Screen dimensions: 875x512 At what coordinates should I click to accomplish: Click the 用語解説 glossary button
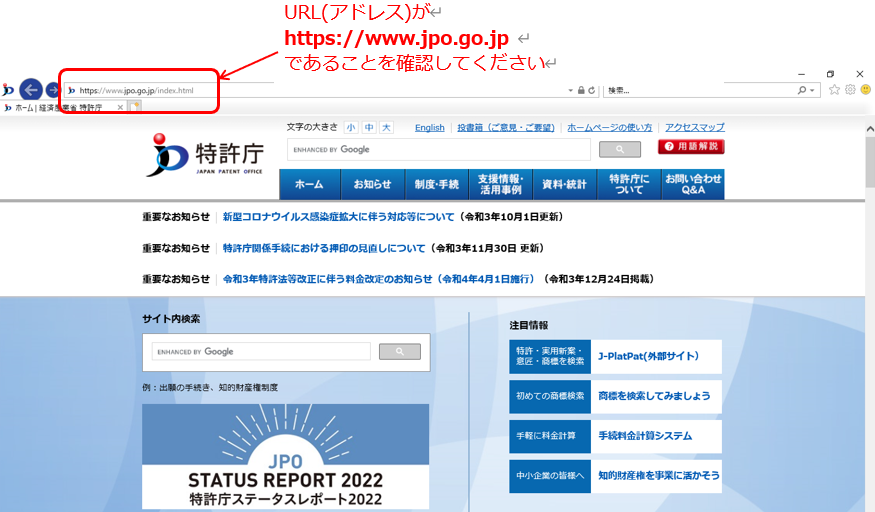691,147
